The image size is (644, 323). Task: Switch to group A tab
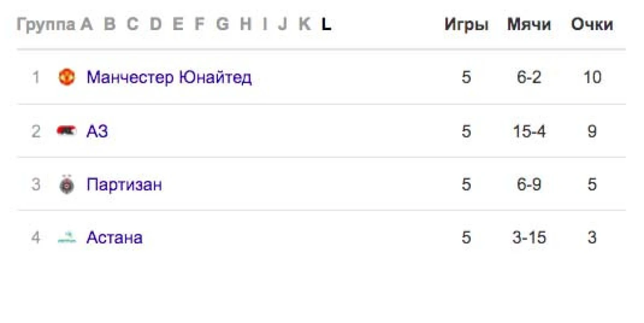87,24
